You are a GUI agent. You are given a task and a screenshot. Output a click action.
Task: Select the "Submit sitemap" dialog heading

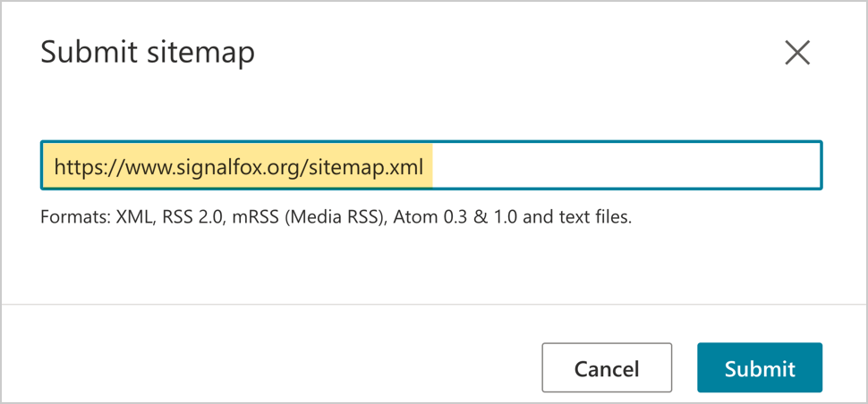pos(148,54)
